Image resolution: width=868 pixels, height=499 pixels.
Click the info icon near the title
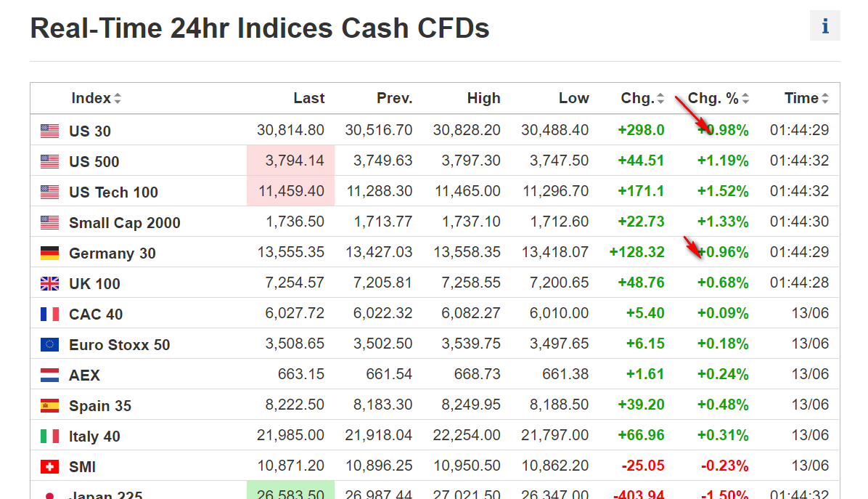coord(824,26)
